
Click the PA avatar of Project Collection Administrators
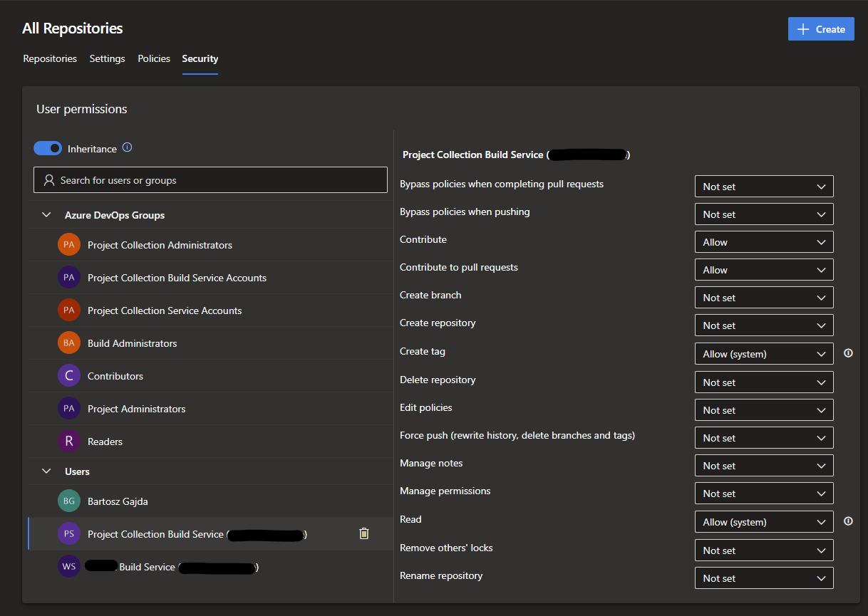(69, 245)
